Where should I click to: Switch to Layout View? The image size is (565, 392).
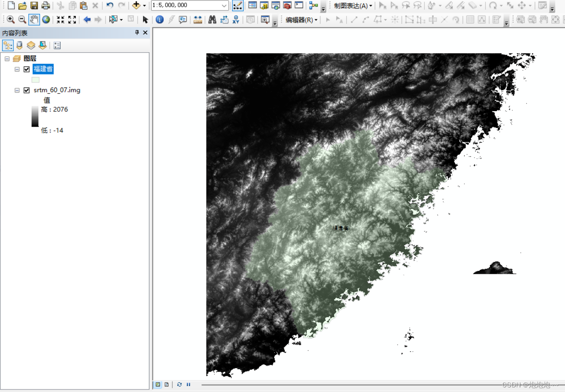click(167, 384)
